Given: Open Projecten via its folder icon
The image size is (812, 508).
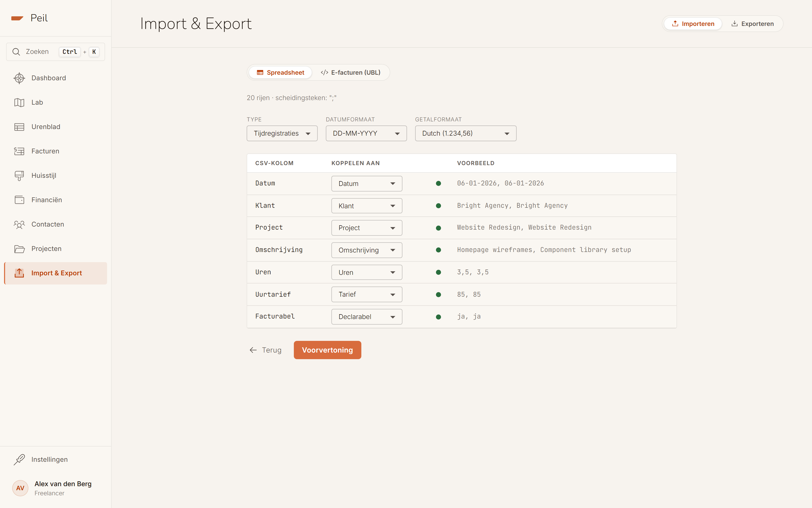Looking at the screenshot, I should [x=19, y=249].
